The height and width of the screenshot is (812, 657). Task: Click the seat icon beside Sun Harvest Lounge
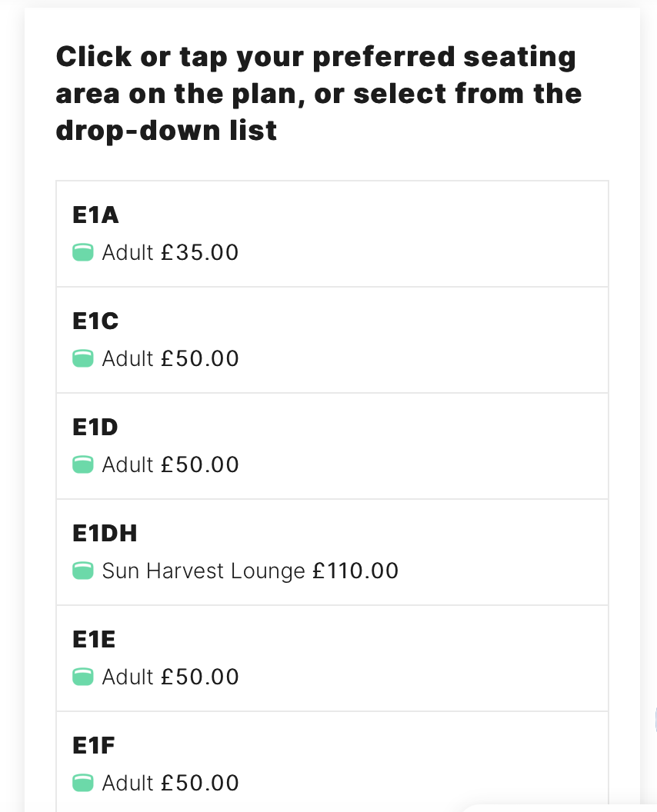pos(83,571)
